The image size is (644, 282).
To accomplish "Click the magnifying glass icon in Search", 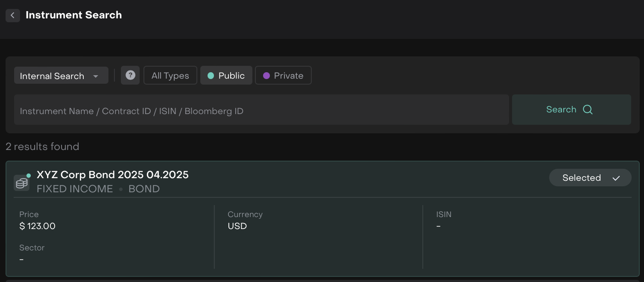I will point(588,109).
